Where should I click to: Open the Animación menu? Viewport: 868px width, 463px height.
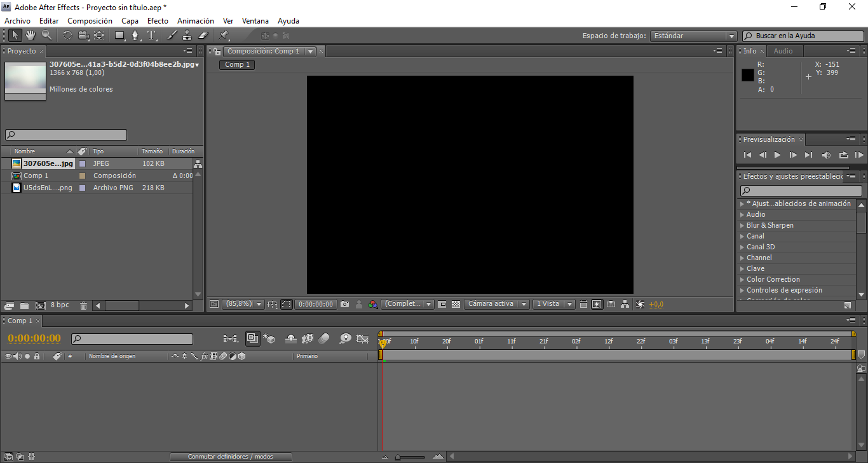[x=196, y=21]
